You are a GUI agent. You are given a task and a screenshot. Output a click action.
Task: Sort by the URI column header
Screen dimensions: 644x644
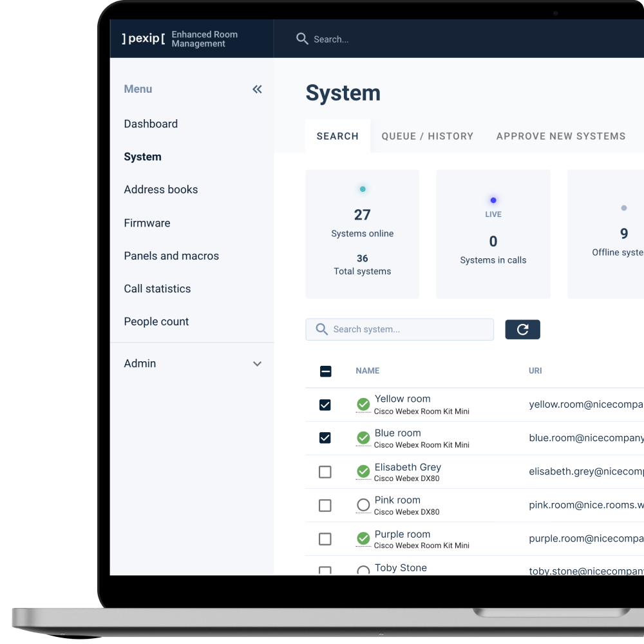(x=535, y=371)
